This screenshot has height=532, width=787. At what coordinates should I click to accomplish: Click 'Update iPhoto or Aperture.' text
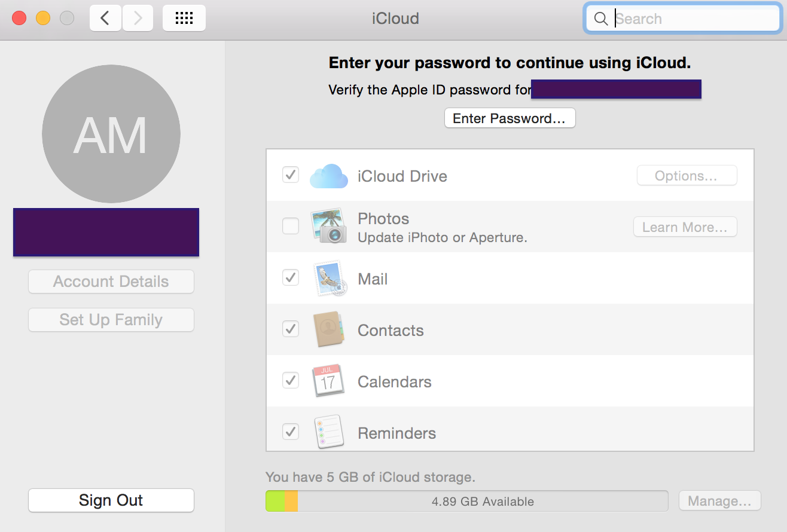[x=443, y=237]
